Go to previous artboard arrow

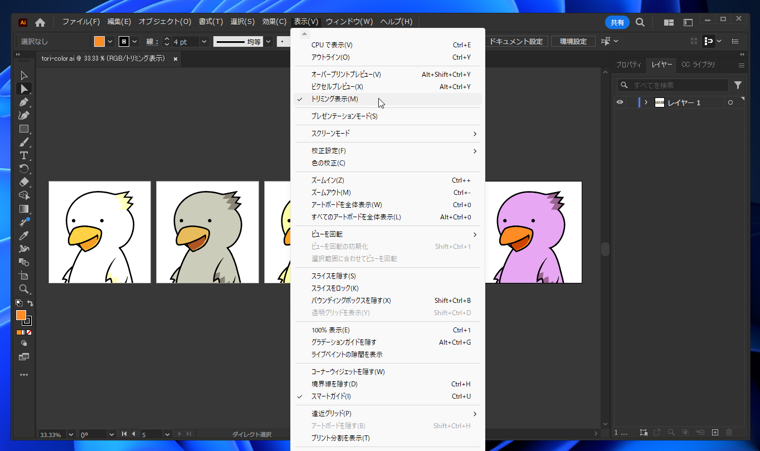pos(134,434)
